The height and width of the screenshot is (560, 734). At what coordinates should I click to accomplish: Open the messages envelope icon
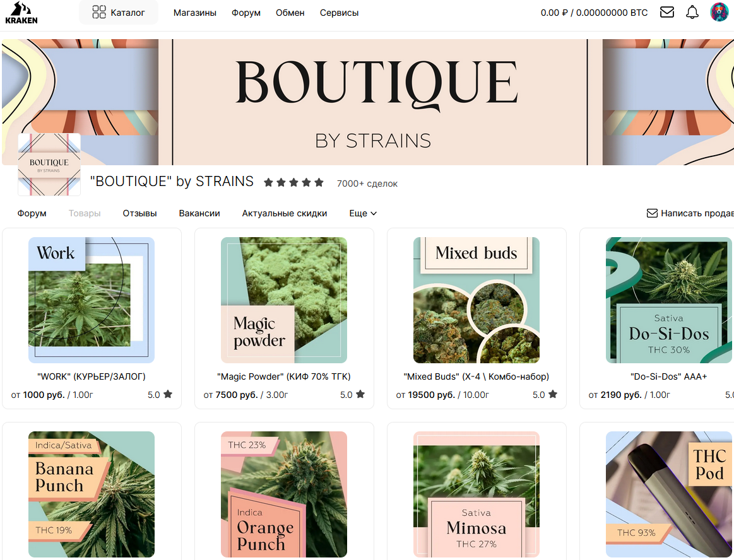point(667,13)
